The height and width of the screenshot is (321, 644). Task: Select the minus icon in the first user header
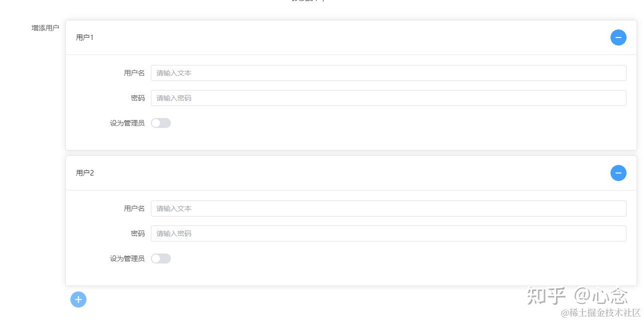point(619,37)
